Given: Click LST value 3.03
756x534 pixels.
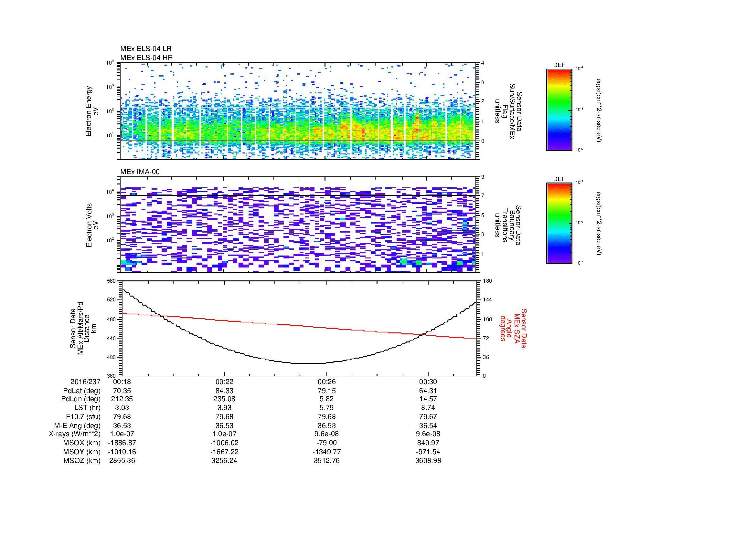Looking at the screenshot, I should pos(122,408).
